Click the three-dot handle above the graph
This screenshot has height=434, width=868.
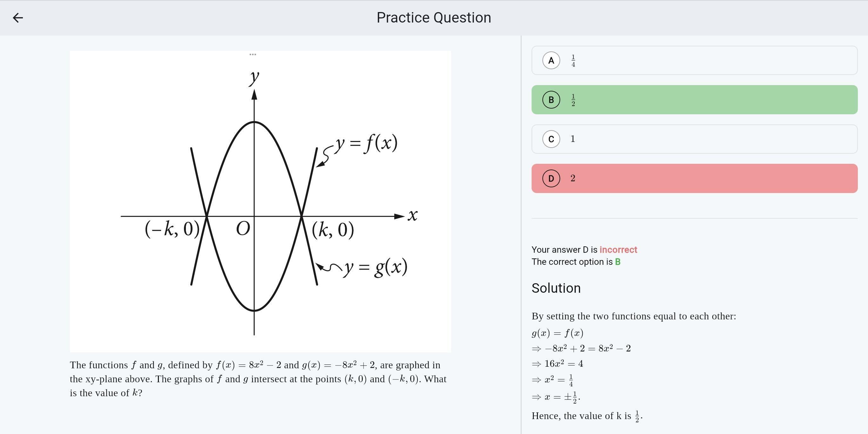click(253, 54)
